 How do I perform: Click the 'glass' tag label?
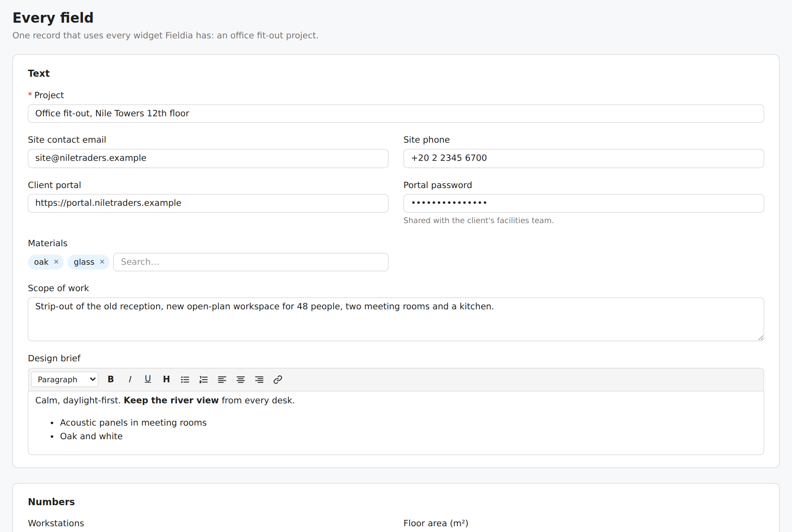click(84, 262)
